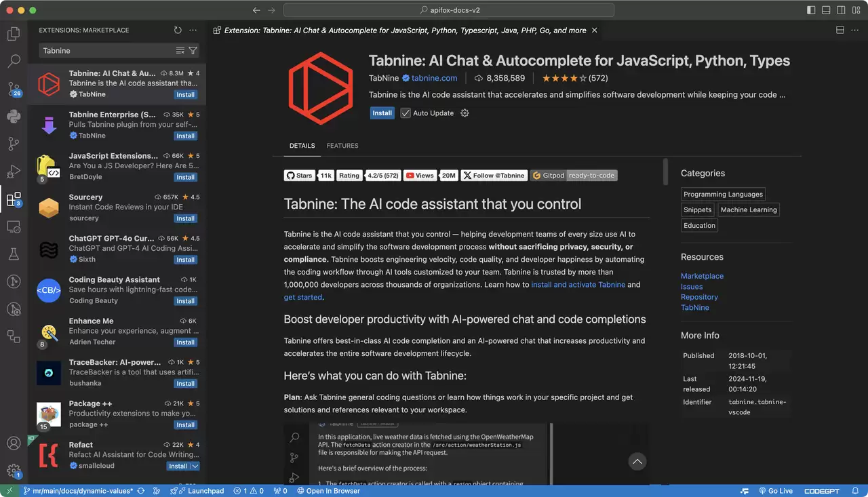Open editor more actions menu

[854, 31]
